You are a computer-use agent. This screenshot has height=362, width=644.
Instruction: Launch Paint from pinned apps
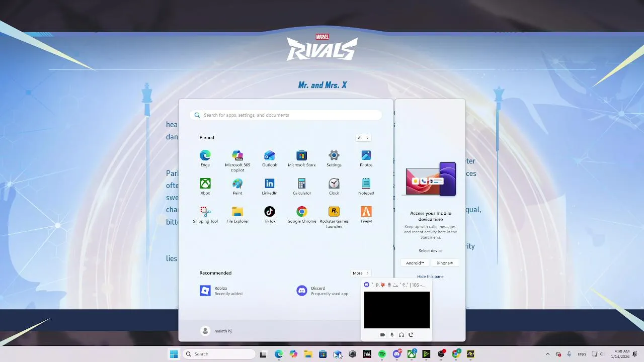tap(237, 186)
